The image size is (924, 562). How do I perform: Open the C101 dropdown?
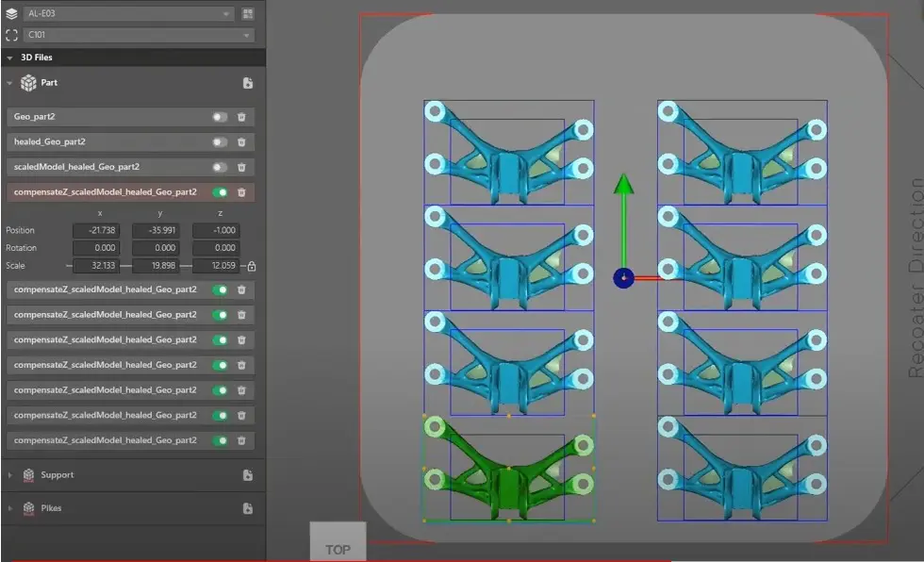point(139,35)
